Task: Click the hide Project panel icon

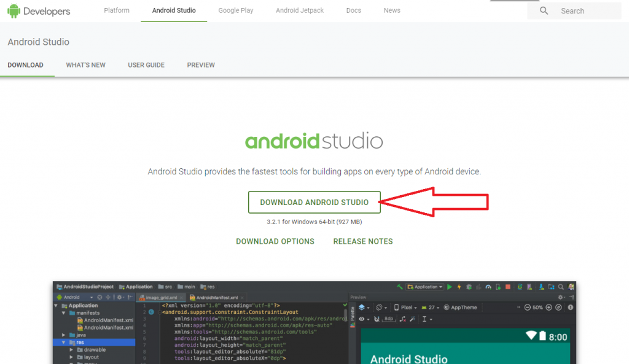Action: pyautogui.click(x=130, y=298)
